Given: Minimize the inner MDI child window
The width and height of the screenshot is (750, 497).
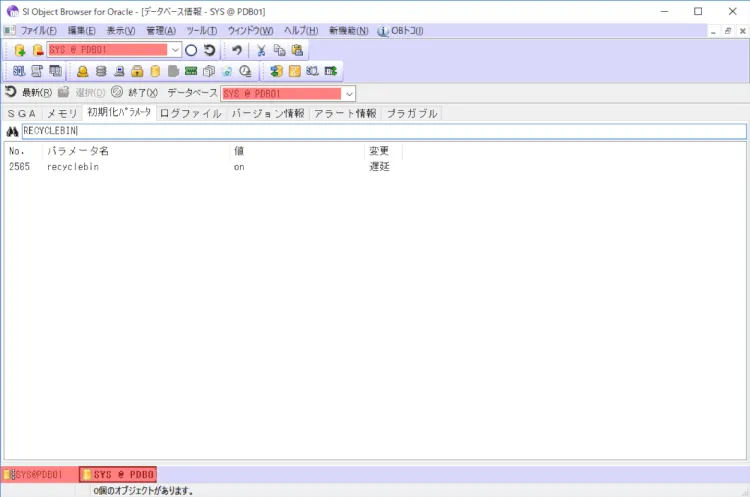Looking at the screenshot, I should tap(713, 32).
